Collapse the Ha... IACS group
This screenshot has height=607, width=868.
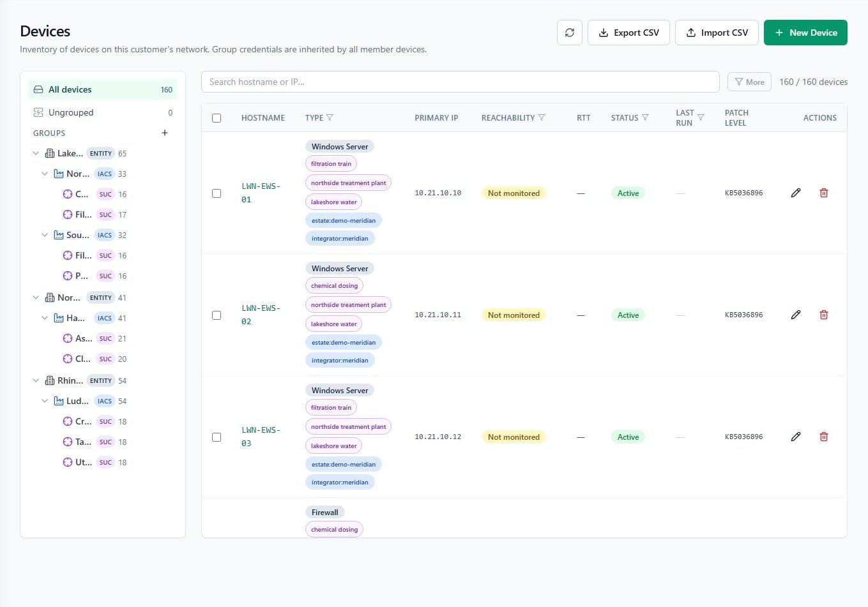click(45, 318)
